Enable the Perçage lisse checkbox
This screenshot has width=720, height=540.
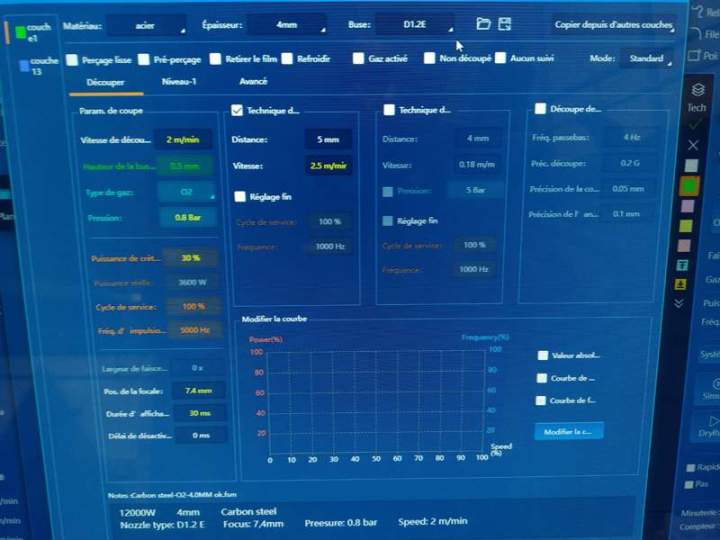click(72, 60)
